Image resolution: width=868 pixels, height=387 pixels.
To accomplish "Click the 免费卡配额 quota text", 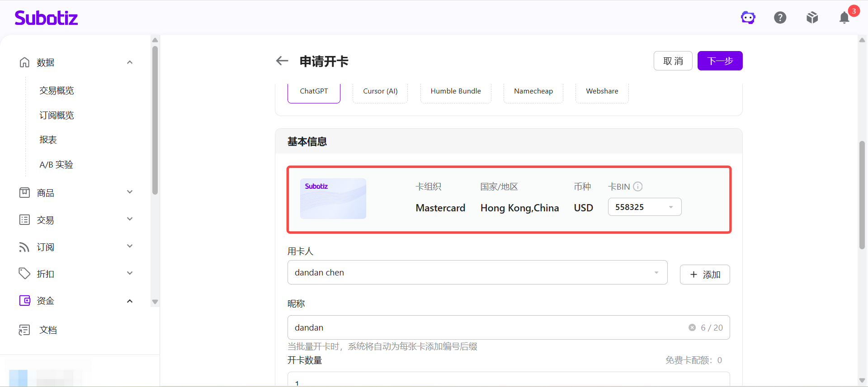I will click(693, 360).
